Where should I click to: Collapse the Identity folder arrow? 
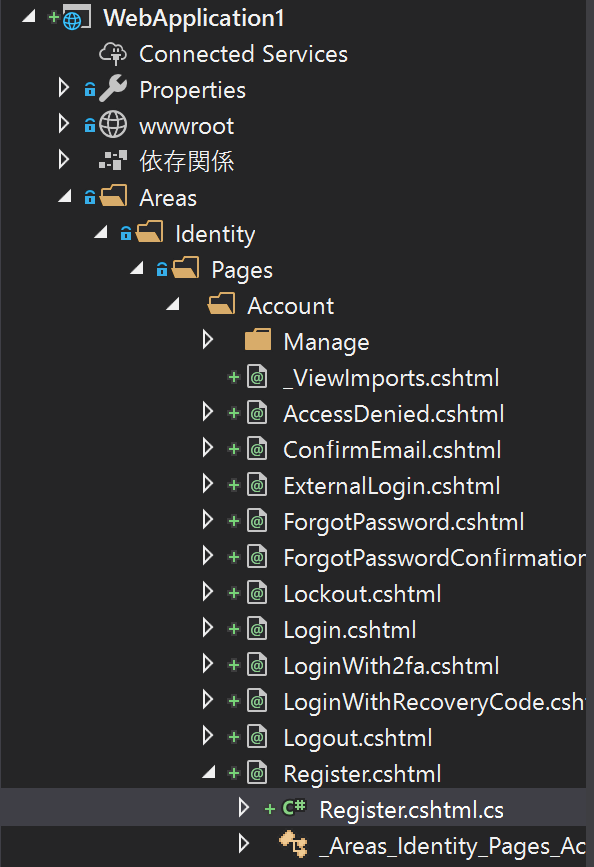click(x=101, y=233)
